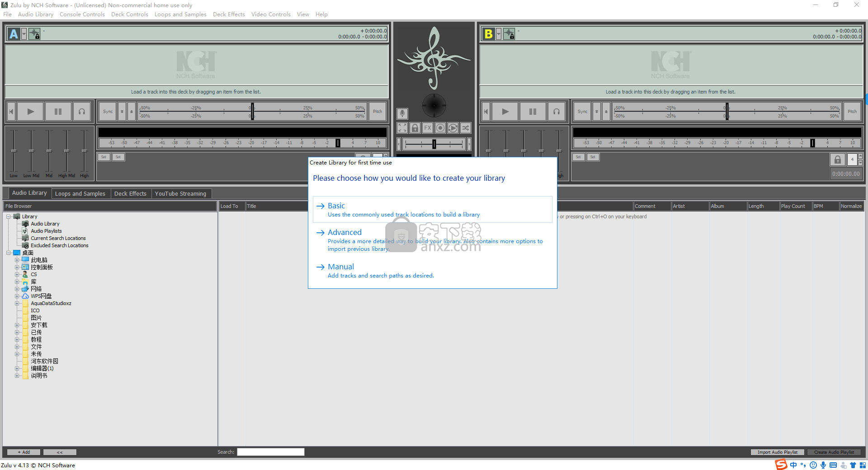Click Deck A volume gain slider handle
Screen dimensions: 868x470
pos(338,143)
